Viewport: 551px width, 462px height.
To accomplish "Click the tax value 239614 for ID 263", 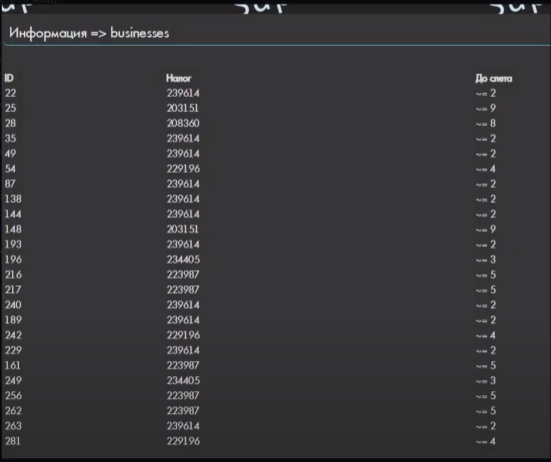I will [x=183, y=426].
